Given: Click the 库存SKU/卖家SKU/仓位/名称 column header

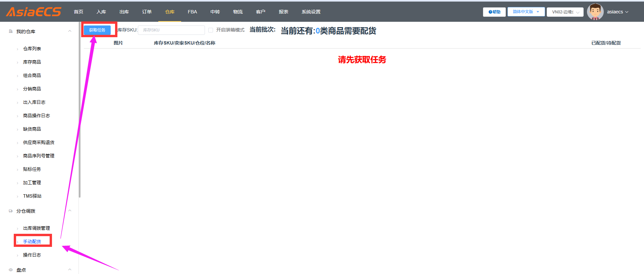Looking at the screenshot, I should tap(184, 43).
